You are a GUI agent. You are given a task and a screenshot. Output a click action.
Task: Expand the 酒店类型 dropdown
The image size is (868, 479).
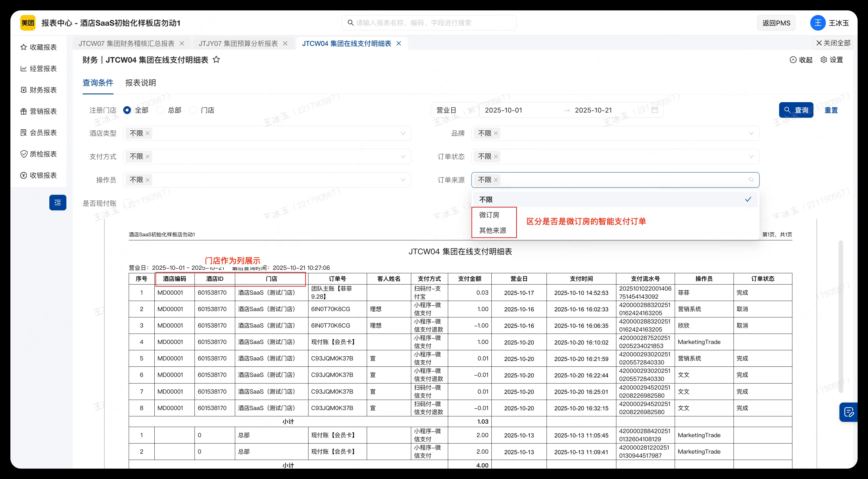tap(403, 133)
